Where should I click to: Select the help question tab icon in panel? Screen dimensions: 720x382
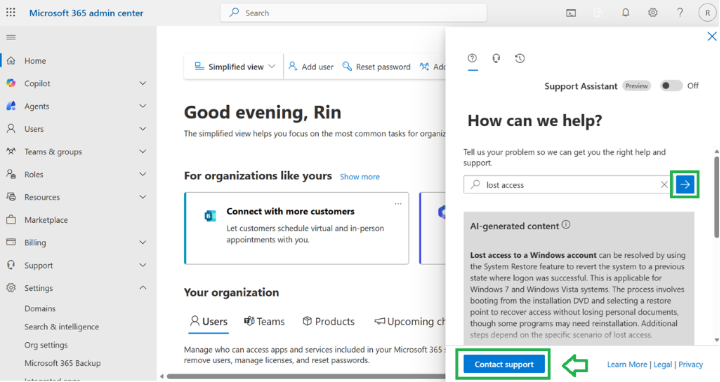pos(472,58)
